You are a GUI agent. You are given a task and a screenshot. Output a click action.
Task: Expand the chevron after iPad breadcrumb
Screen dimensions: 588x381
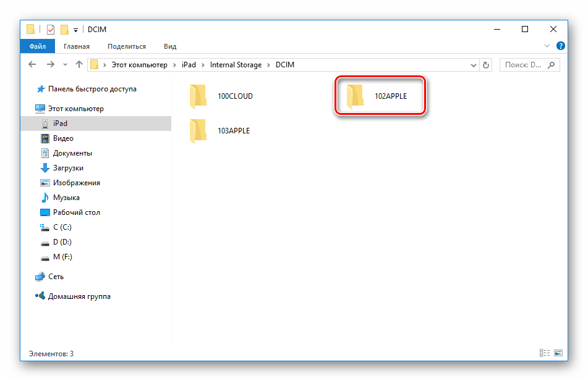[x=203, y=65]
